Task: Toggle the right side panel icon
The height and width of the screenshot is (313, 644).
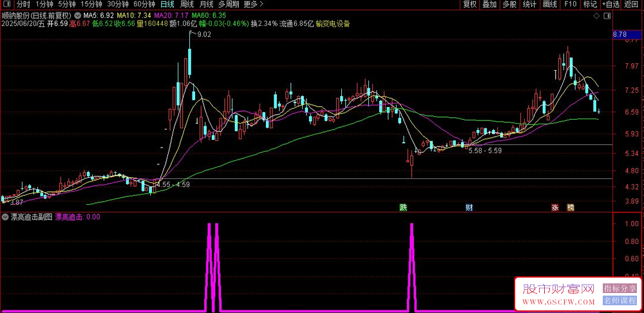Action: 607,16
